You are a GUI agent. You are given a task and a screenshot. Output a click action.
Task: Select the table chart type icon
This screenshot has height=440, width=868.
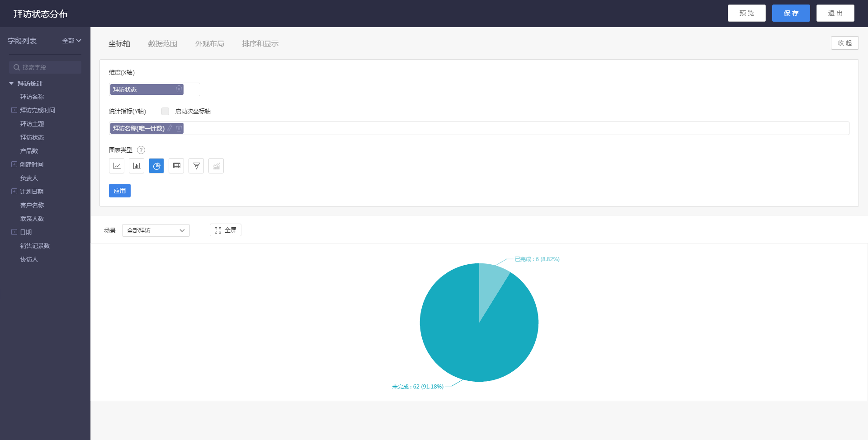tap(176, 166)
